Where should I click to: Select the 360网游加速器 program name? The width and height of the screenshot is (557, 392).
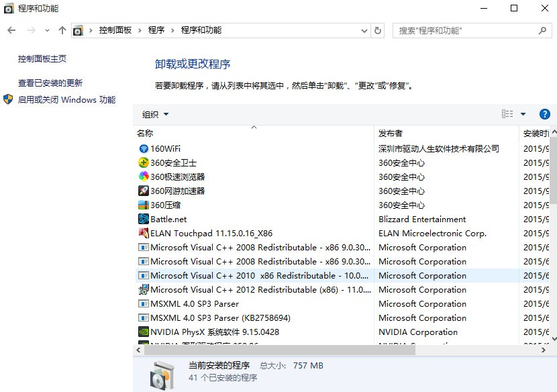(178, 191)
